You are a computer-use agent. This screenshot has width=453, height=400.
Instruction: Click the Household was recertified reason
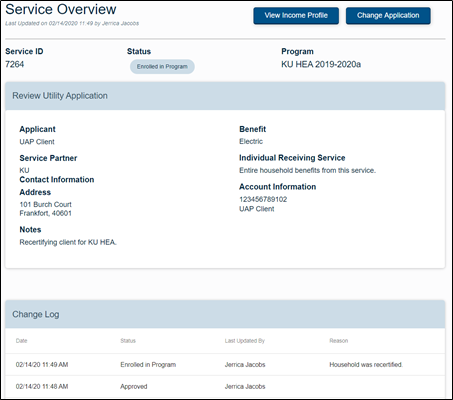[x=366, y=365]
